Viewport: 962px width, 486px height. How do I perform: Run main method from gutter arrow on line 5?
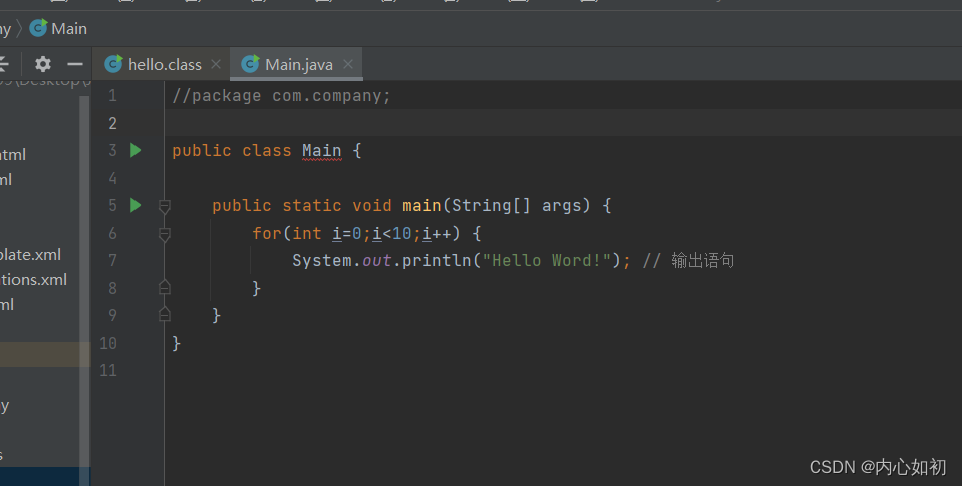point(136,205)
